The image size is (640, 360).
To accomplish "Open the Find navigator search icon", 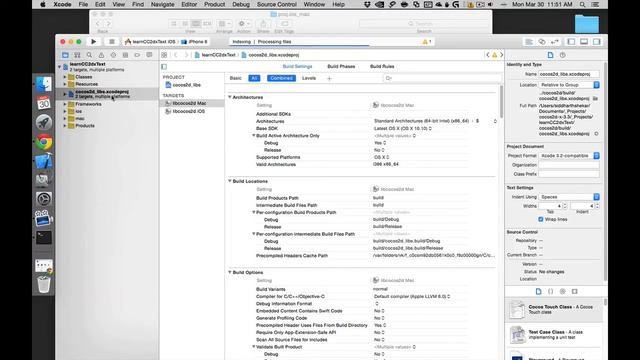I will [89, 55].
